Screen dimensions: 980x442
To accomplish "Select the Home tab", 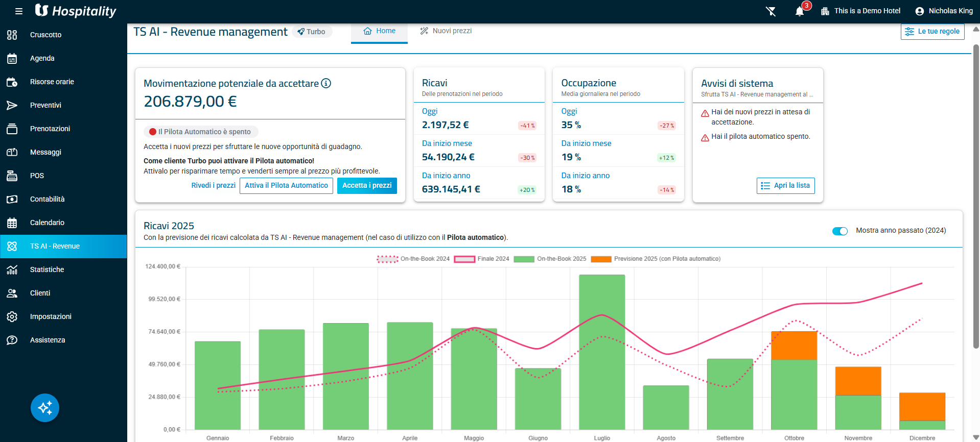I will point(379,31).
